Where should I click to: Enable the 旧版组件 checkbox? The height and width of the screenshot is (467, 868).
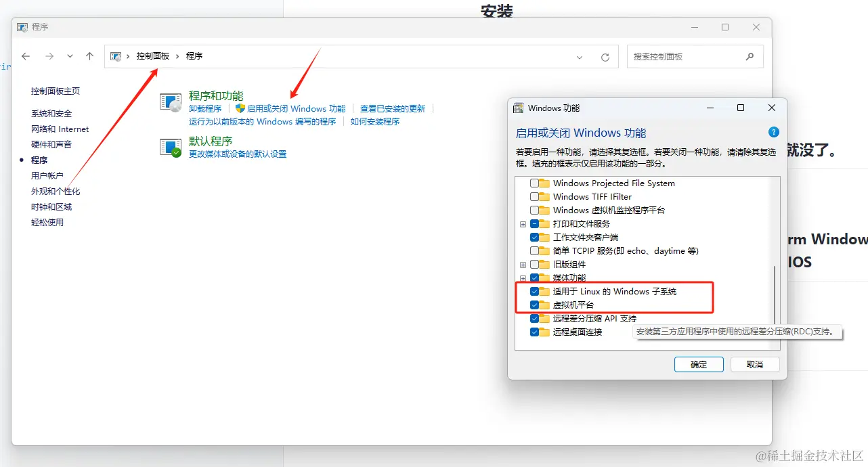coord(534,265)
